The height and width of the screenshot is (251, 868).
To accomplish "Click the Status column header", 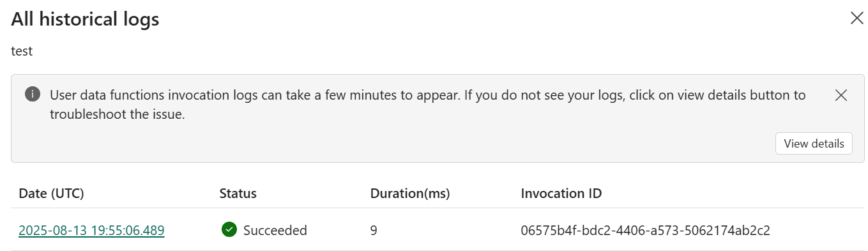I will [238, 193].
